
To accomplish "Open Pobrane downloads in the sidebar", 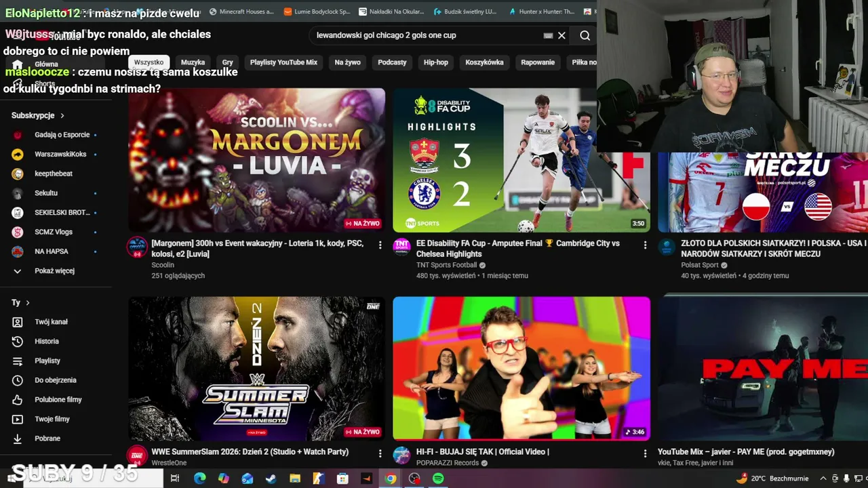I will click(x=47, y=439).
